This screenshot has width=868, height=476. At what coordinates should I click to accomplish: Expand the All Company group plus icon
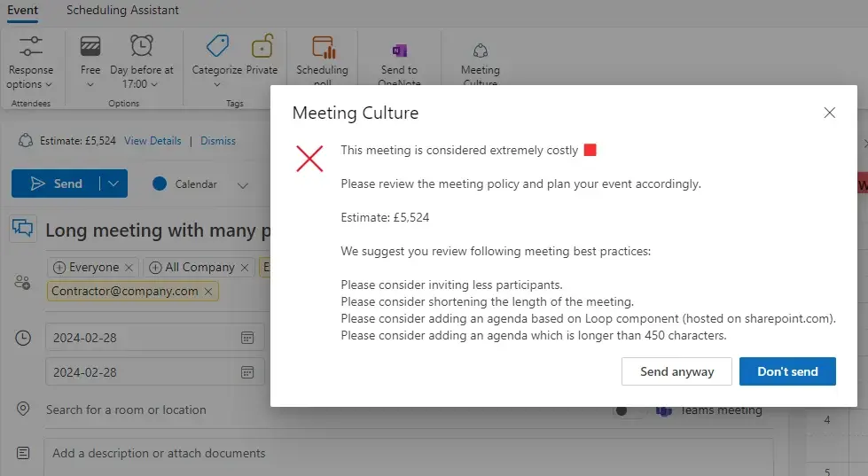click(x=155, y=268)
